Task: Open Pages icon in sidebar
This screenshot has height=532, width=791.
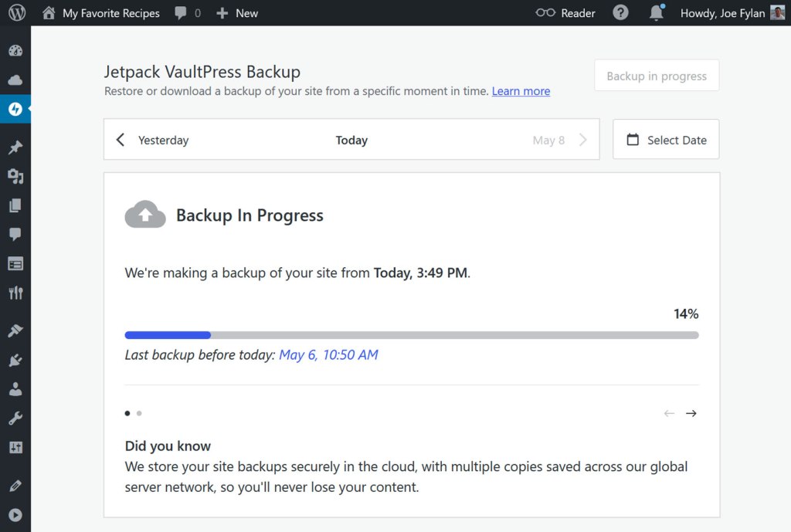Action: click(15, 205)
